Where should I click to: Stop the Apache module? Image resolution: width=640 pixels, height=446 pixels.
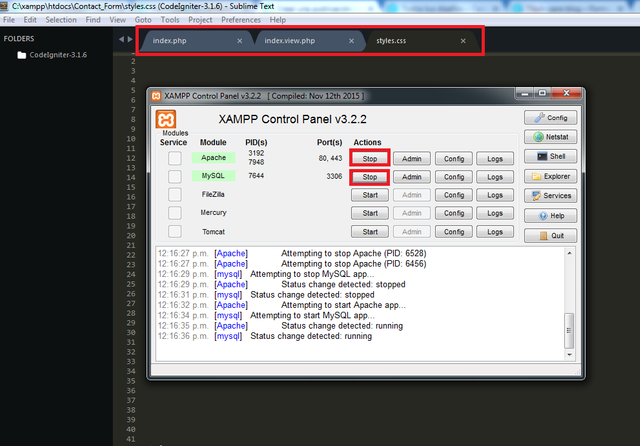(370, 158)
